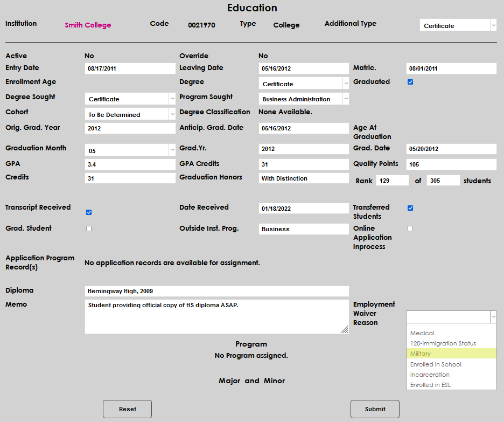
Task: Toggle the Graduated checkbox
Action: click(x=410, y=82)
